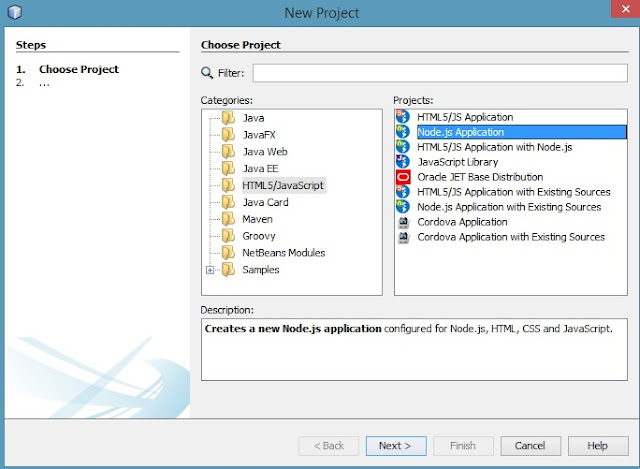Click the HTML5/JS Application with Node.js icon
This screenshot has height=469, width=640.
point(403,147)
